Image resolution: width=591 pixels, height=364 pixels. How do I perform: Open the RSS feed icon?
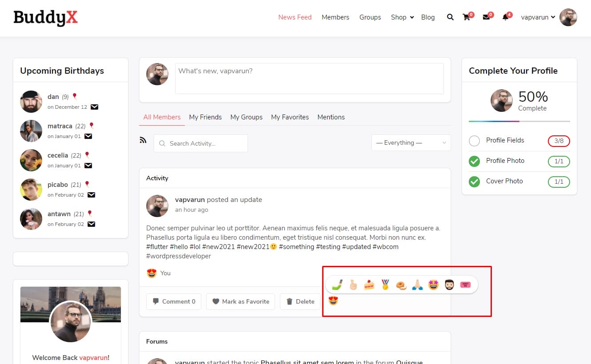click(x=143, y=140)
